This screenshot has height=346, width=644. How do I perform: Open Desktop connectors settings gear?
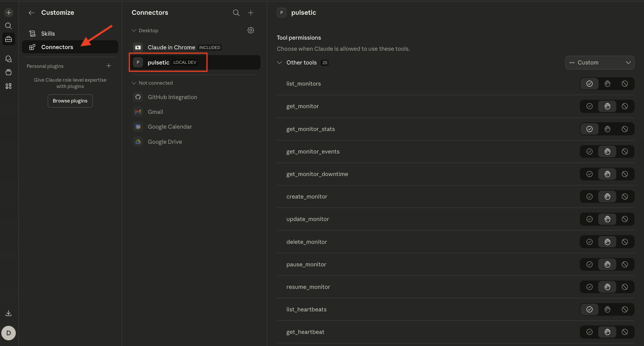click(251, 30)
